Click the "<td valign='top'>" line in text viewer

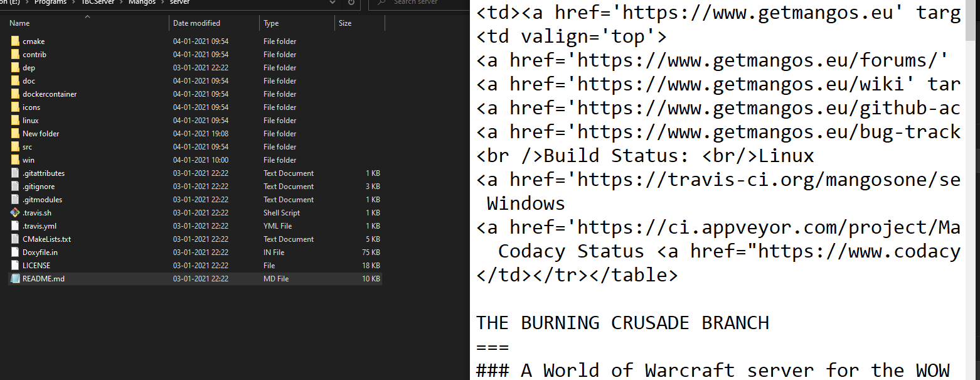click(572, 36)
